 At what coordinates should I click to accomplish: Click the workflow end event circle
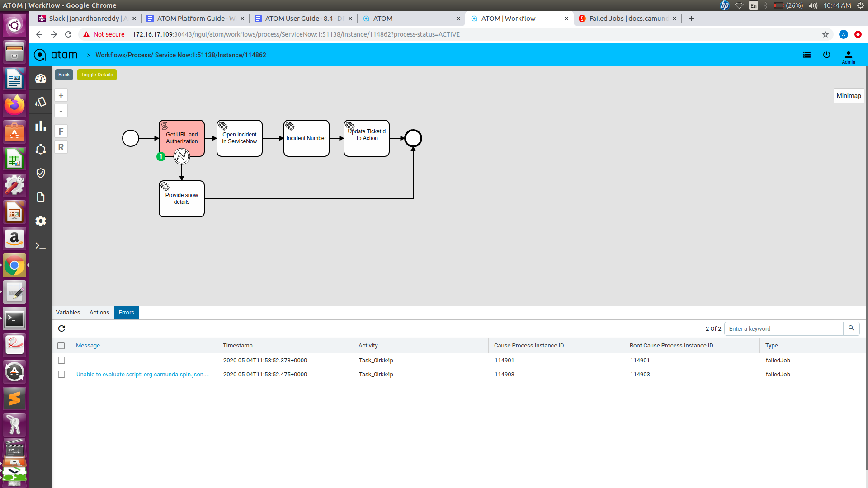pyautogui.click(x=413, y=138)
